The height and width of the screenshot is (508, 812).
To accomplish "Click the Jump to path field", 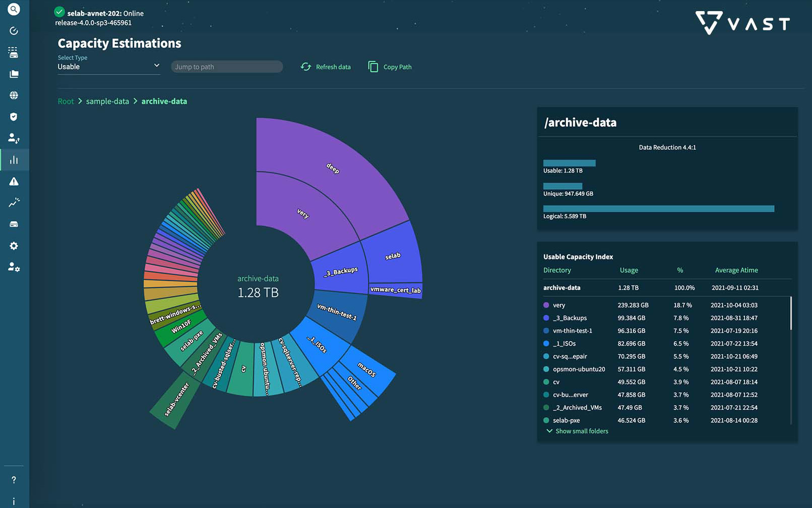I will 227,67.
